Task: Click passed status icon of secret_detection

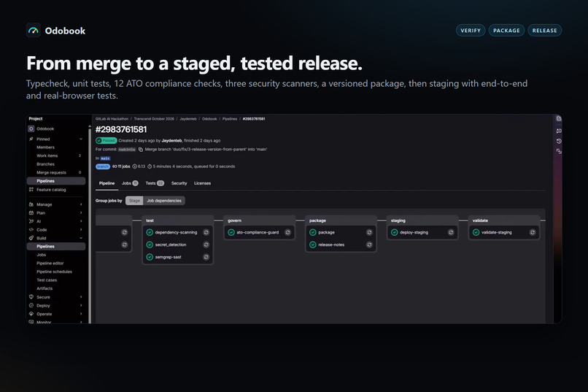Action: click(x=150, y=245)
